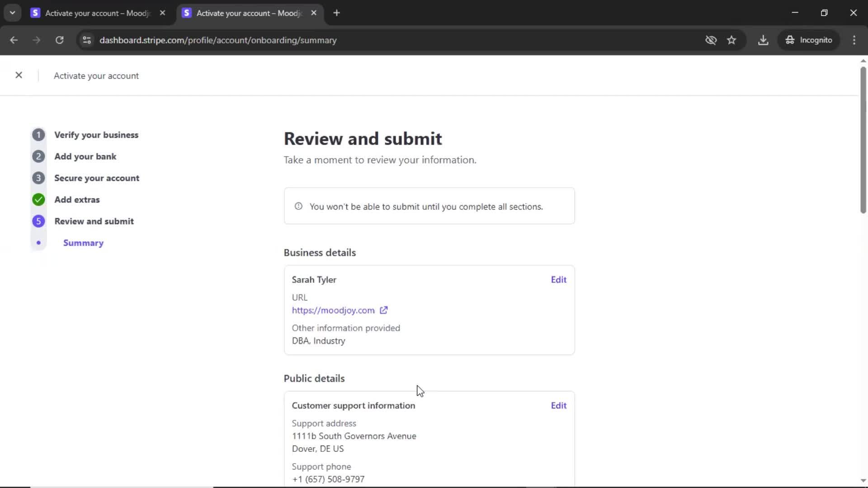Reload the current page
The height and width of the screenshot is (488, 868).
(x=59, y=40)
